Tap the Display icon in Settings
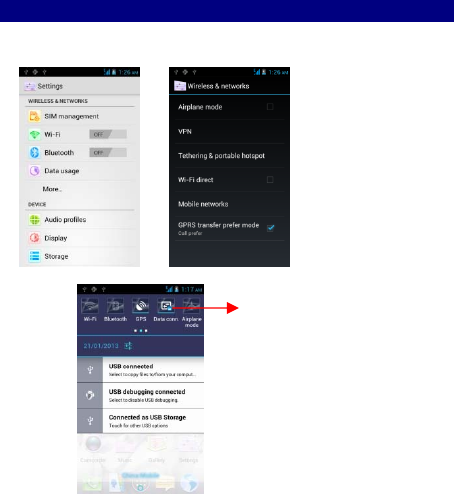454x494 pixels. click(x=34, y=238)
